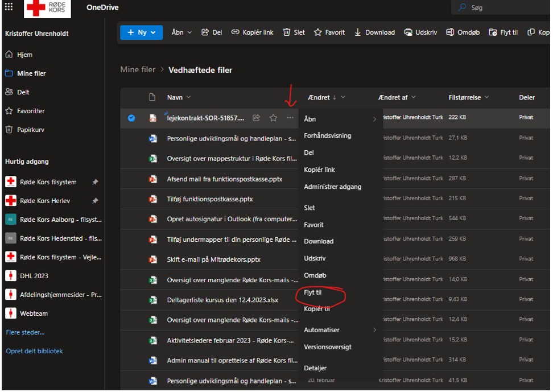This screenshot has width=553, height=392.
Task: Expand Automatiser submenu arrow
Action: [374, 330]
